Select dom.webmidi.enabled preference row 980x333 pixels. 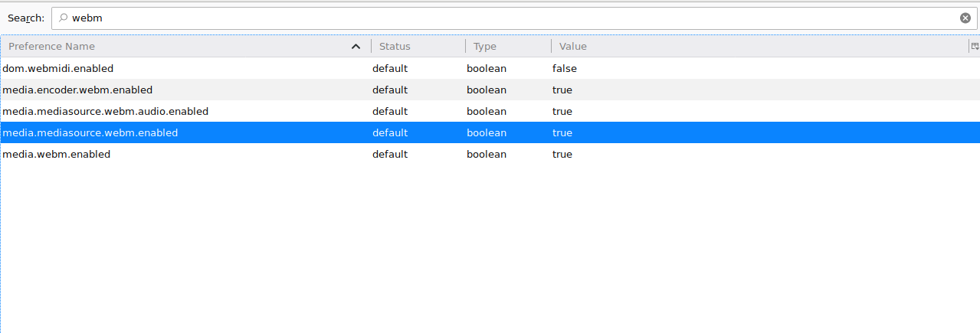click(x=490, y=68)
